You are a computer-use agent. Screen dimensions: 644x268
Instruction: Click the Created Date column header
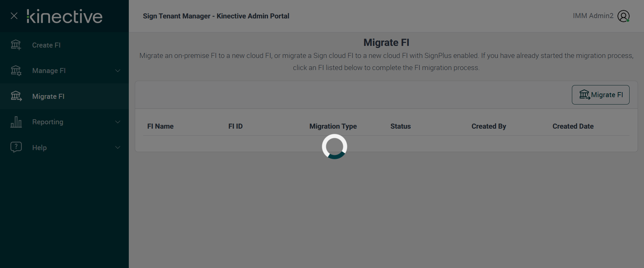click(573, 126)
